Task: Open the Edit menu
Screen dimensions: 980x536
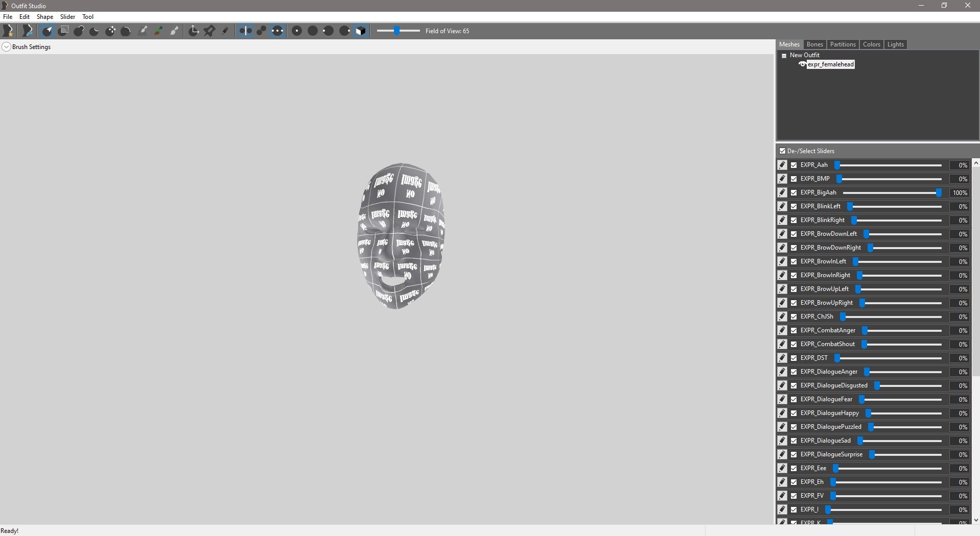Action: pyautogui.click(x=25, y=17)
